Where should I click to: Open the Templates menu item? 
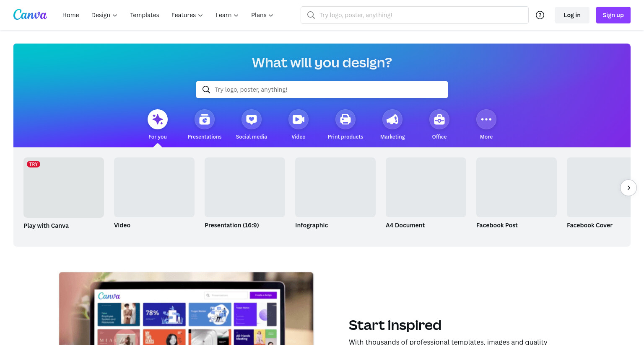[x=145, y=15]
